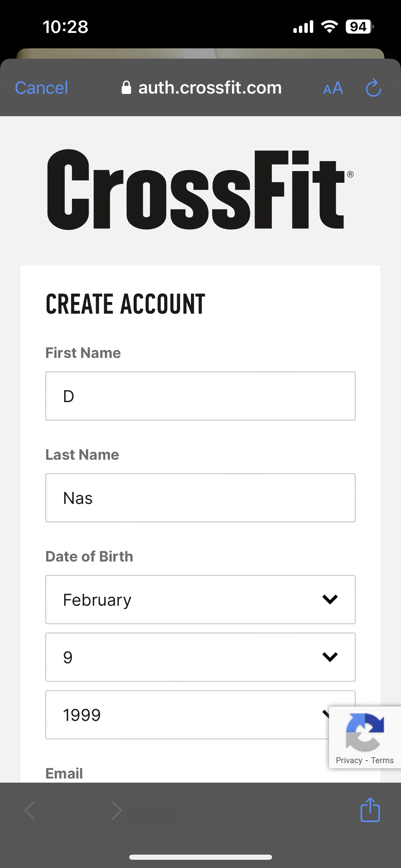401x868 pixels.
Task: Expand the day dropdown showing 9
Action: (200, 657)
